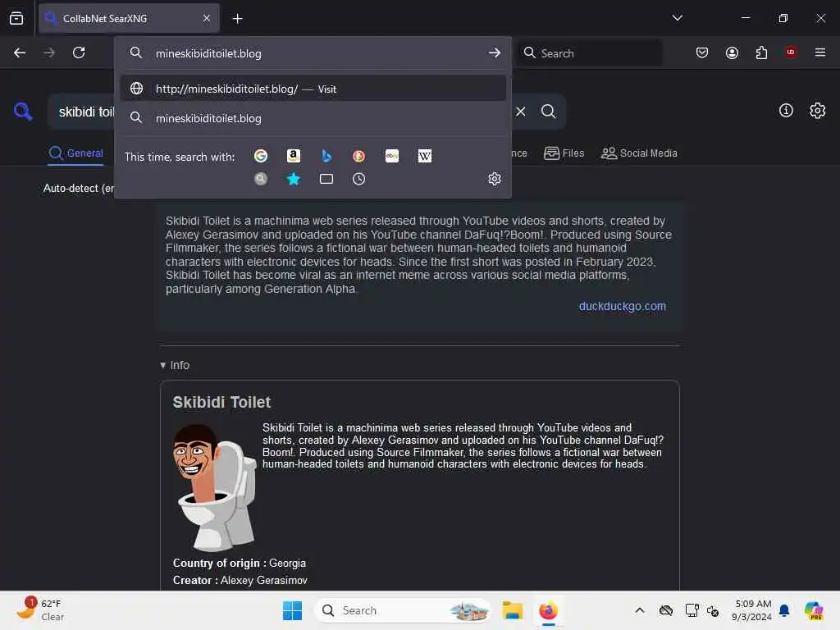The image size is (840, 630).
Task: Clear the SearXNG query with the X
Action: click(x=521, y=112)
